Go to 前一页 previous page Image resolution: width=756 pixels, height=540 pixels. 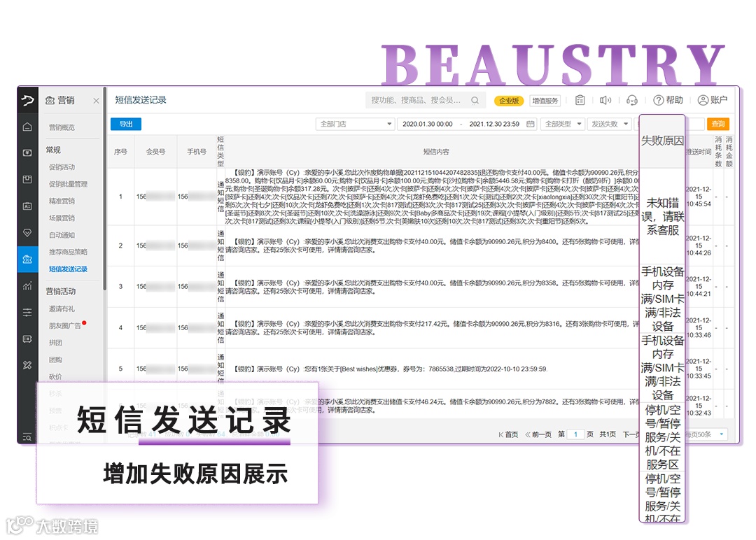pyautogui.click(x=538, y=434)
